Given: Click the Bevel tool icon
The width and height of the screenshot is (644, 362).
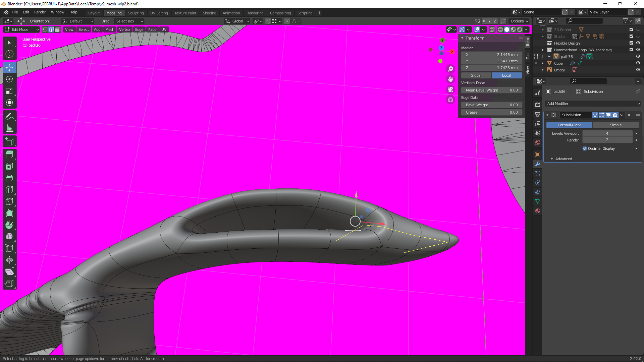Looking at the screenshot, I should (9, 178).
